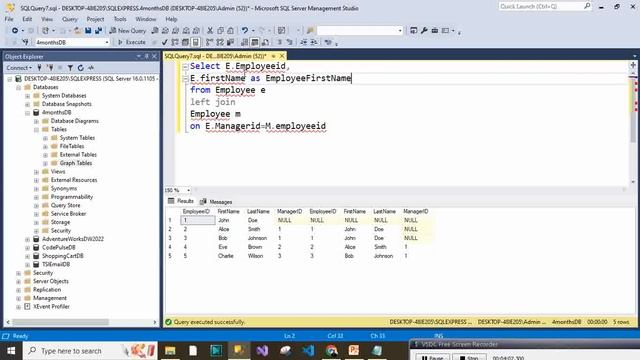Expand the System Databases node

27,96
